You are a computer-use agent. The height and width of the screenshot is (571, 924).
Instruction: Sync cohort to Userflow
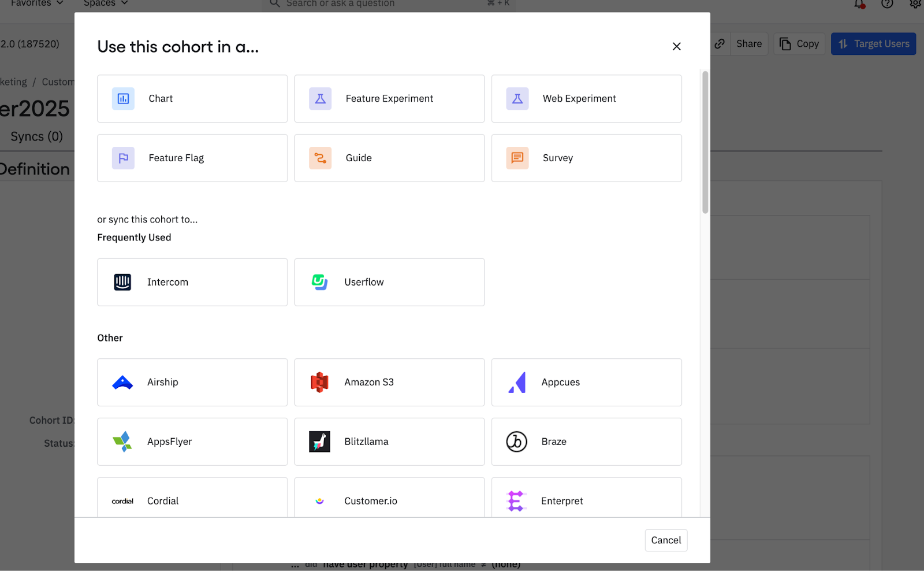tap(389, 282)
